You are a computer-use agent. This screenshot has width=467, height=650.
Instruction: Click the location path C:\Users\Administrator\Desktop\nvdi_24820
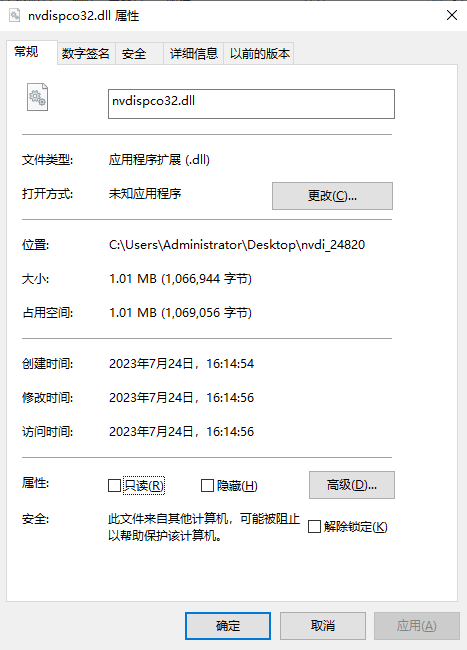pos(237,245)
